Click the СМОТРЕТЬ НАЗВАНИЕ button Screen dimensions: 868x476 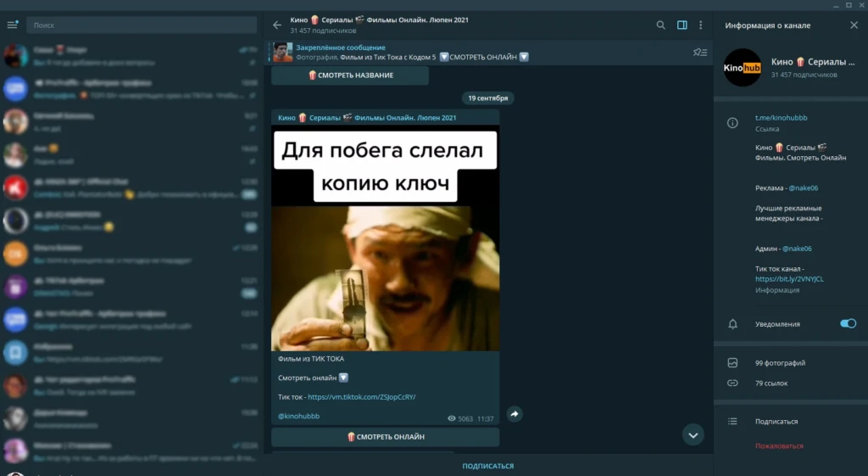pos(350,76)
